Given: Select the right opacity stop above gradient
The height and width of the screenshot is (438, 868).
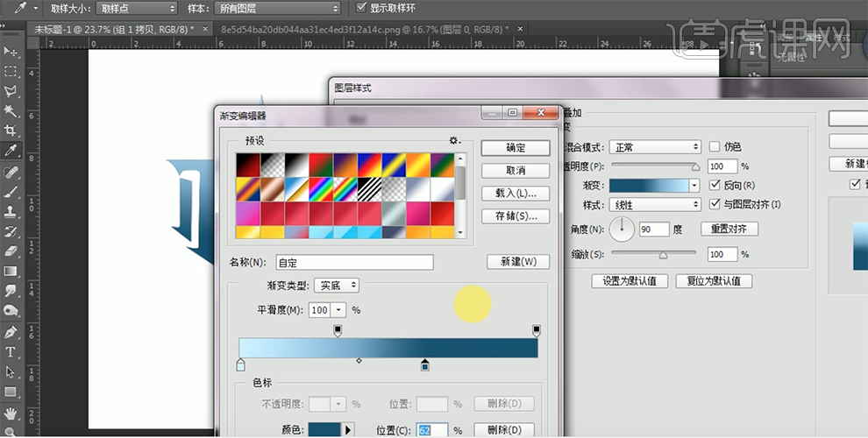Looking at the screenshot, I should click(x=536, y=331).
